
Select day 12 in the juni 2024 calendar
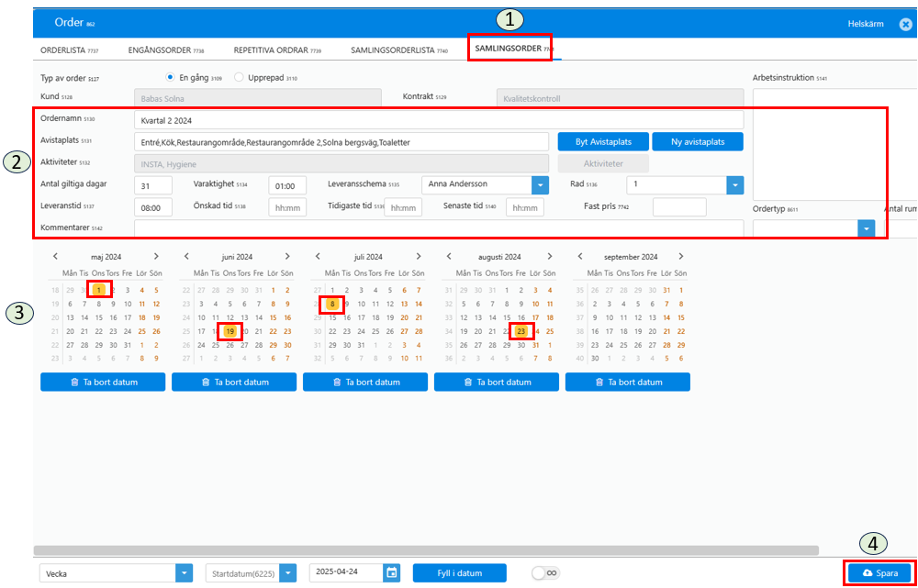coord(230,317)
